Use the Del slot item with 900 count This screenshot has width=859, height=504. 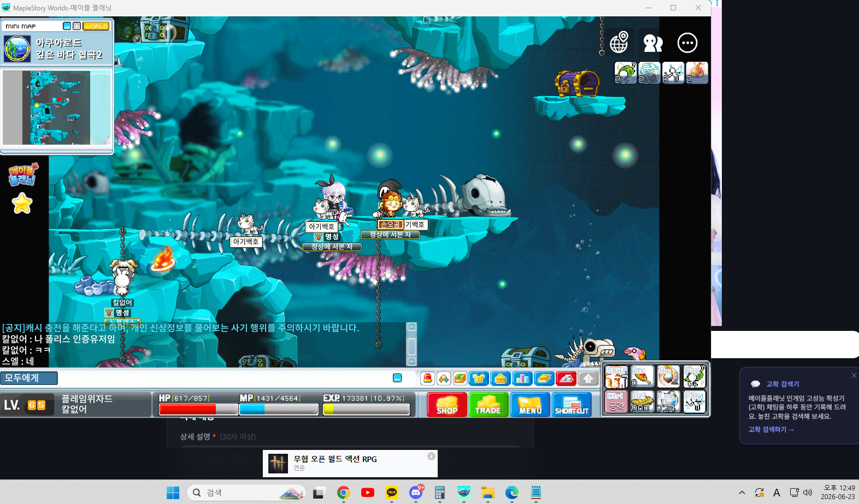(642, 402)
